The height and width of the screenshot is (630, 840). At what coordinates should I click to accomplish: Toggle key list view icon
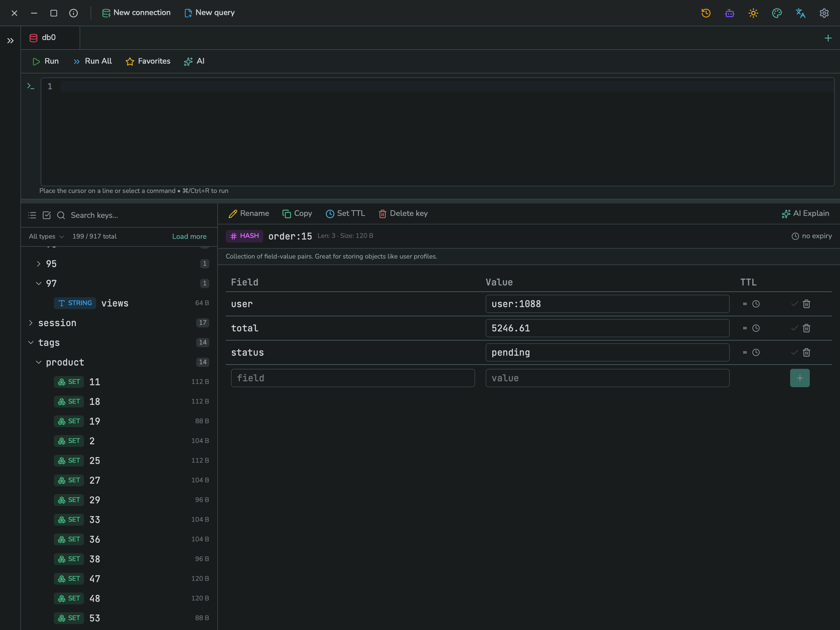click(32, 215)
